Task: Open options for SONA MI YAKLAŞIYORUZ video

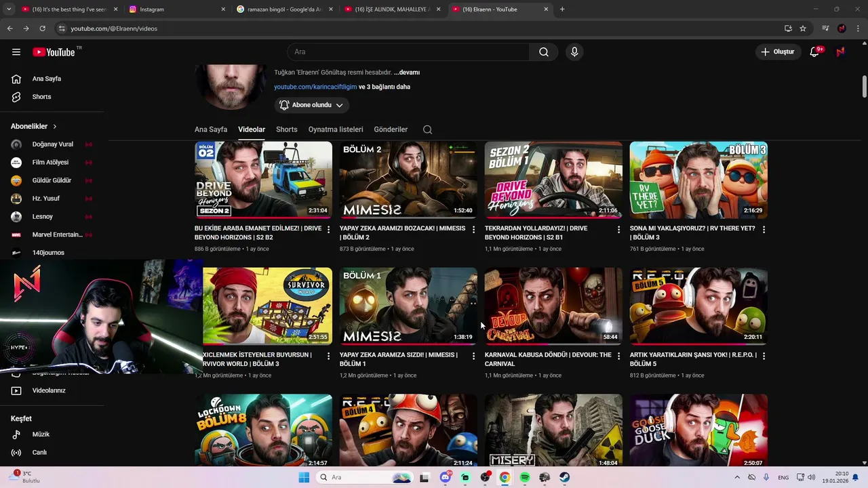Action: 764,230
